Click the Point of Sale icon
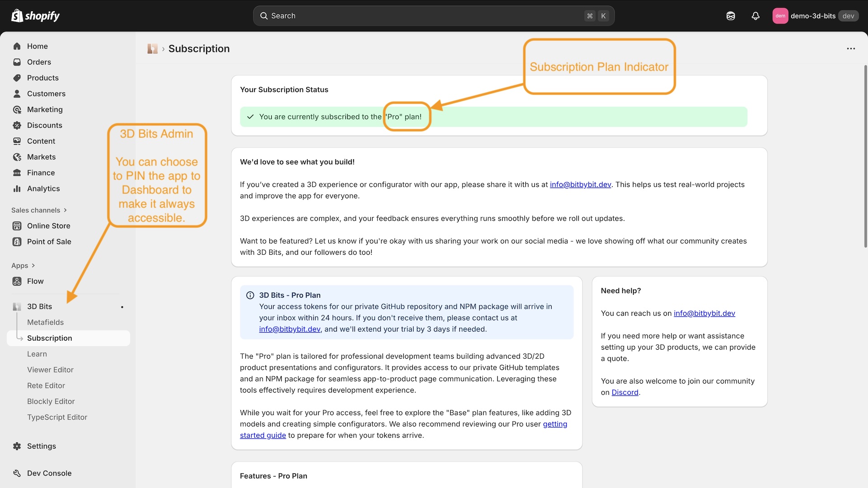 (17, 242)
